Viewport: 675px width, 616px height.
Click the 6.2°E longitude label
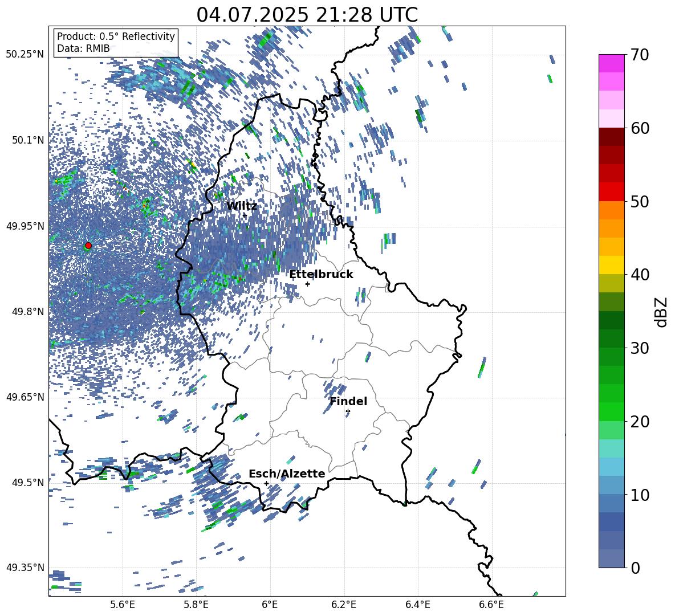pos(344,605)
